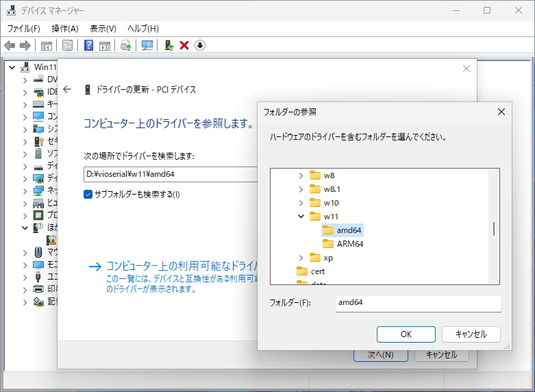Screen dimensions: 535x392
Task: Collapse the w11 folder node
Action: (301, 216)
